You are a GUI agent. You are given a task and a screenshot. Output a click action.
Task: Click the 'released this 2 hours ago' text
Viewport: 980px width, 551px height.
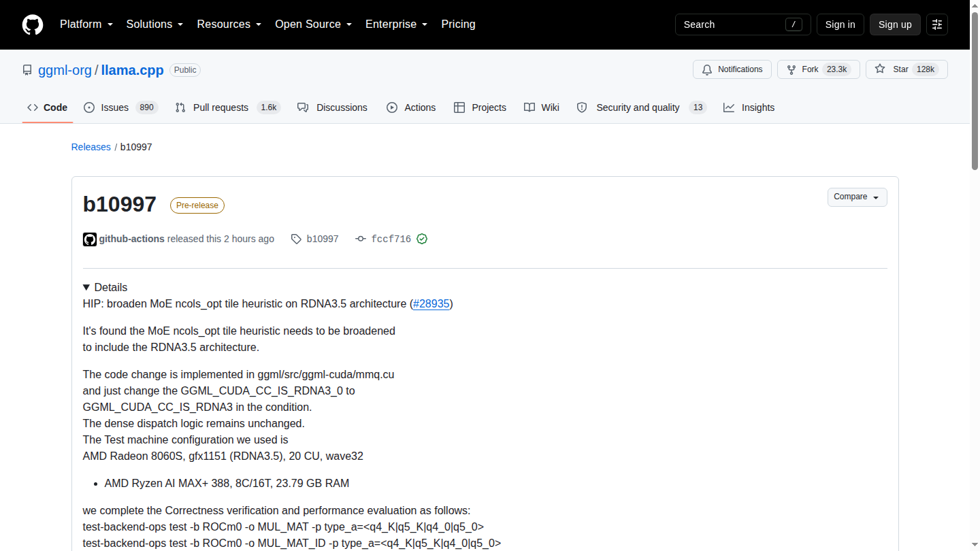click(220, 239)
